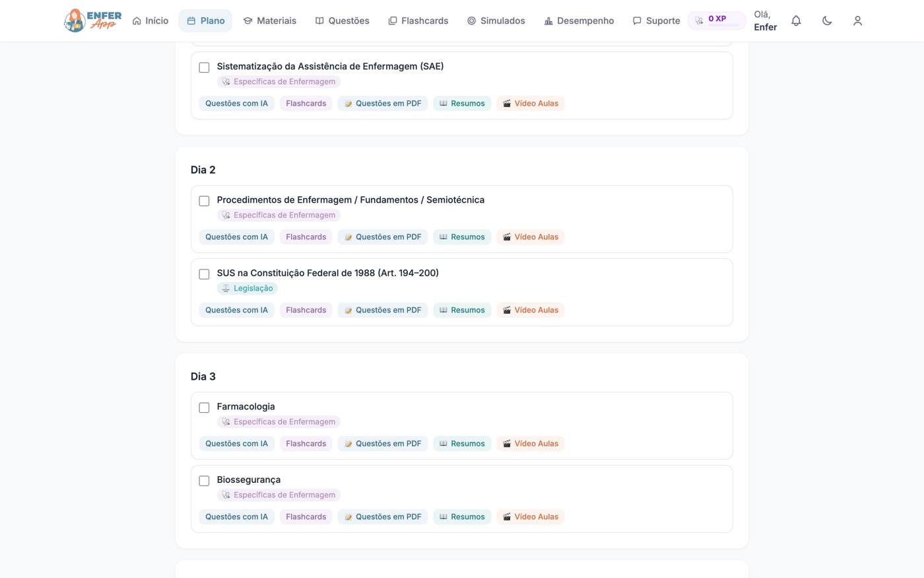Navigate to Desempenho page
This screenshot has width=924, height=578.
(579, 20)
